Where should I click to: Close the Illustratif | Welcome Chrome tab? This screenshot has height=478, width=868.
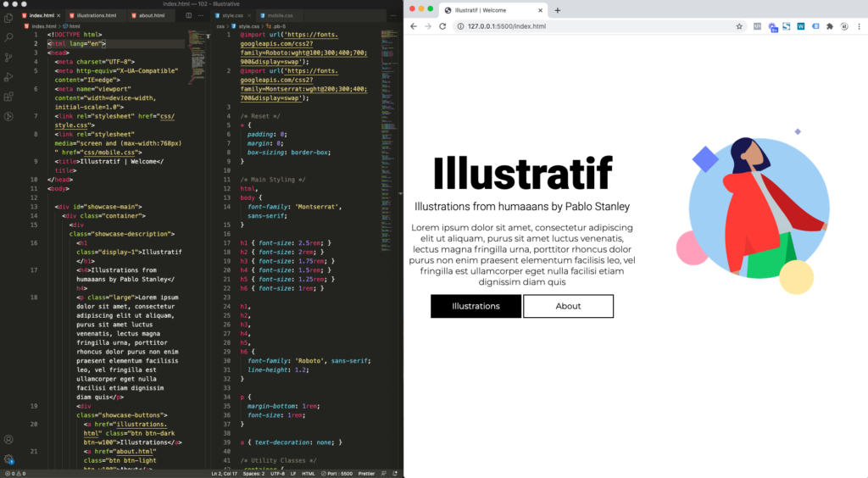[x=540, y=10]
